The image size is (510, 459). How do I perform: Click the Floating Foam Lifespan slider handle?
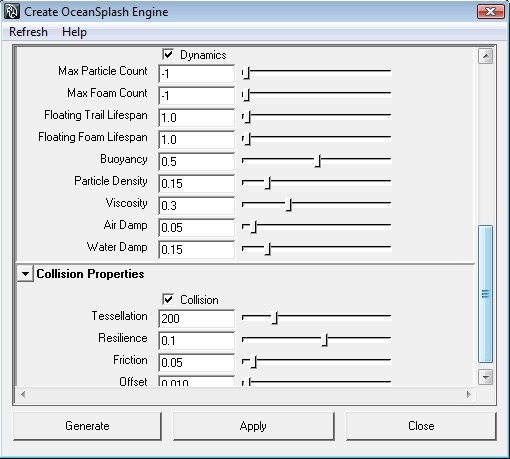pos(247,139)
